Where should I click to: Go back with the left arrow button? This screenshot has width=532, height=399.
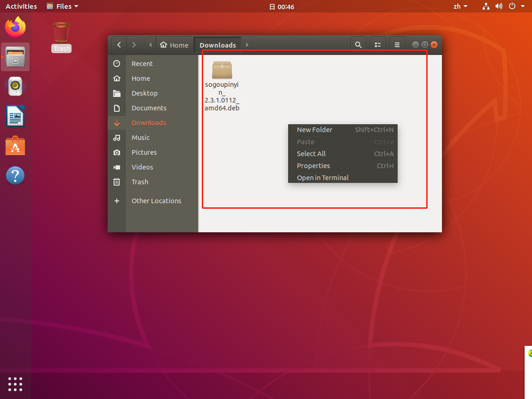(x=119, y=45)
